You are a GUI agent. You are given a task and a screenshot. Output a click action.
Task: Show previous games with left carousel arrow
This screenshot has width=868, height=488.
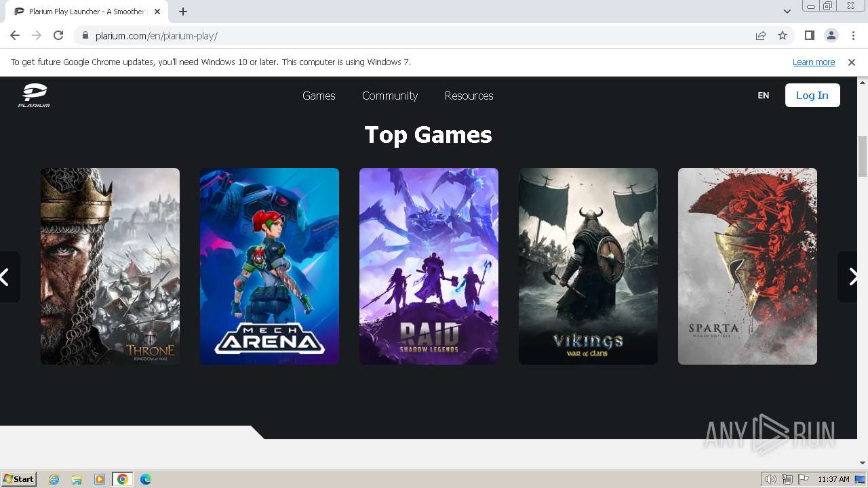click(8, 277)
